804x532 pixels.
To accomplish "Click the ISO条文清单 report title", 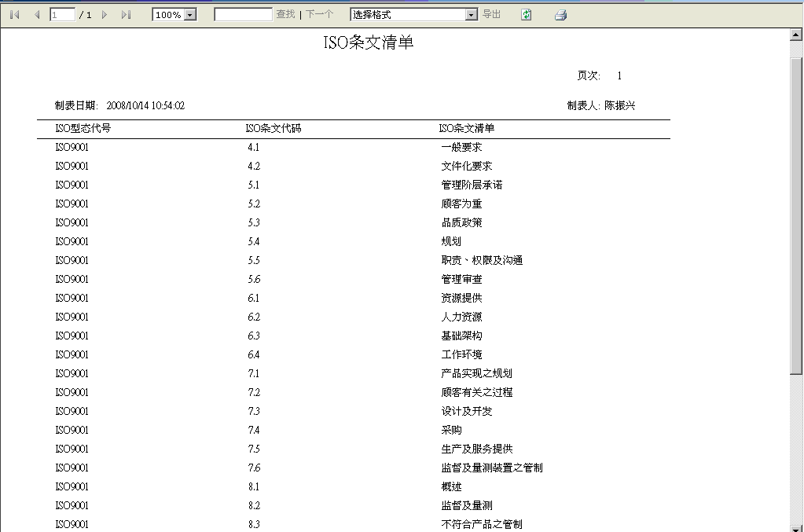I will (369, 43).
